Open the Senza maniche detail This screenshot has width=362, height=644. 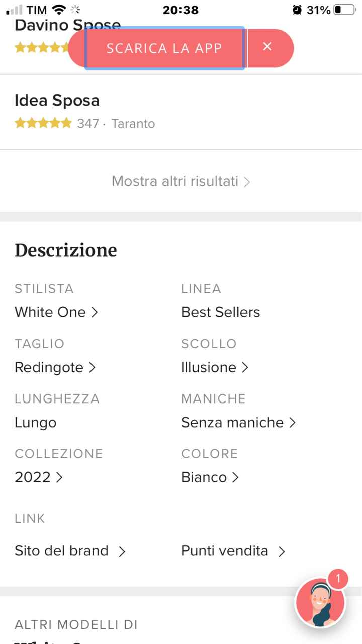coord(238,423)
